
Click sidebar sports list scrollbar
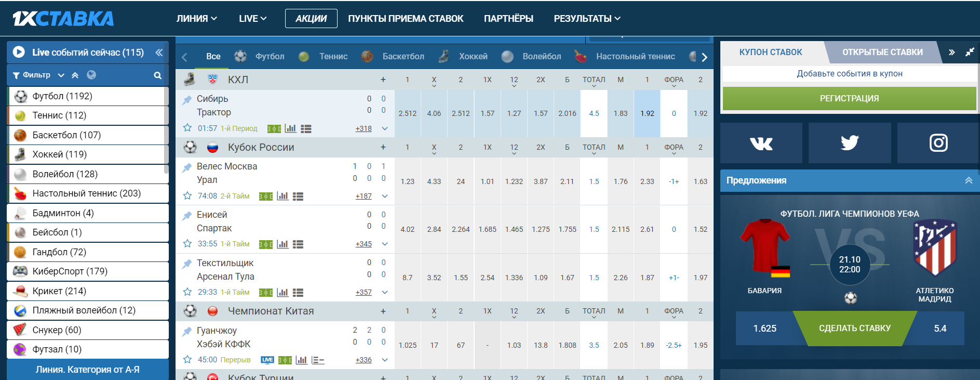point(166,130)
